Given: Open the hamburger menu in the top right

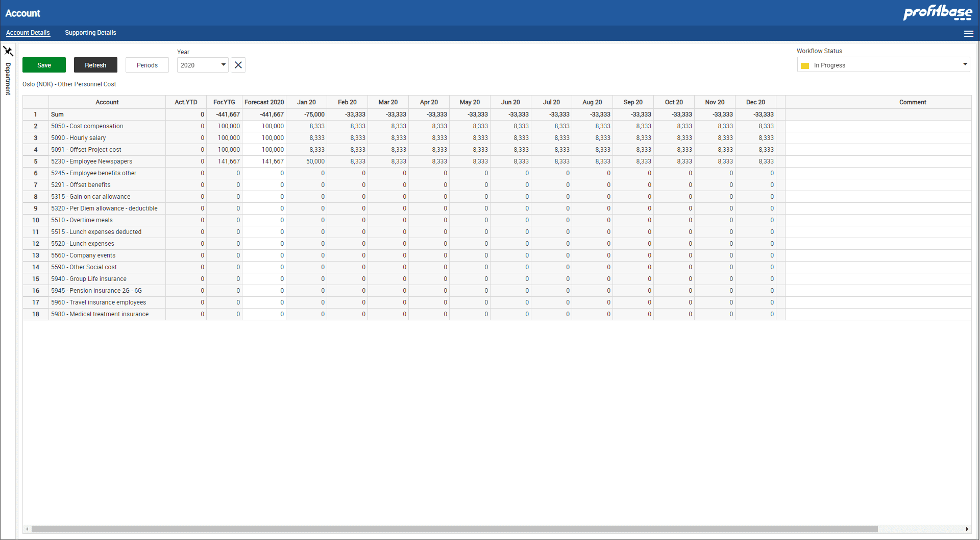Looking at the screenshot, I should pos(969,33).
